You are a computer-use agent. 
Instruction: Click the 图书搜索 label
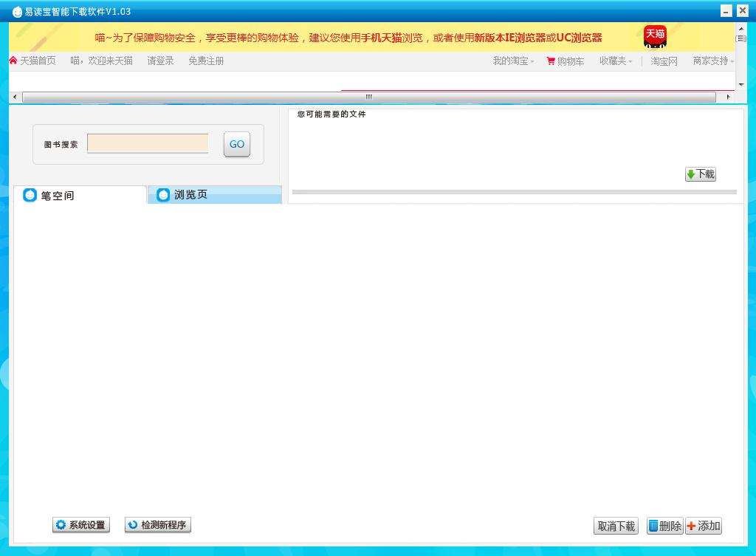point(61,144)
